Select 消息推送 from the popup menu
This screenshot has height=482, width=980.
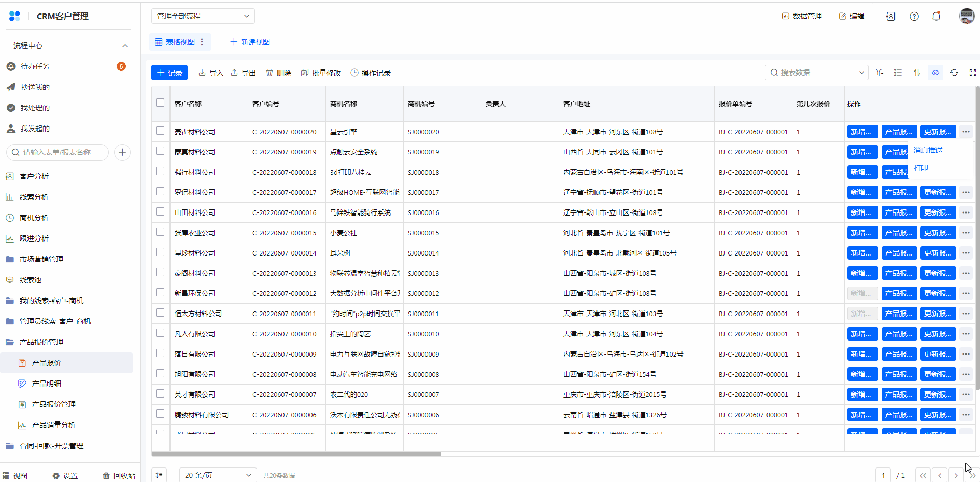point(928,150)
